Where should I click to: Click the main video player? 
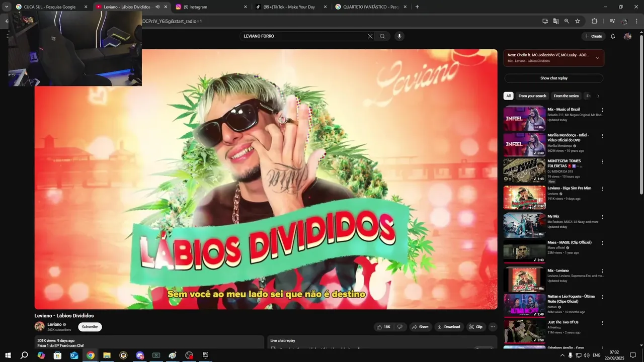coord(266,179)
